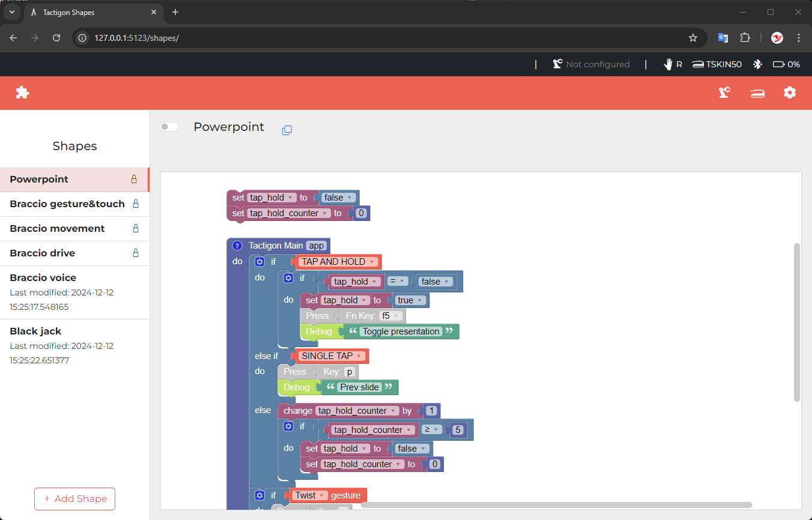Open the settings gear in red bar
Image resolution: width=812 pixels, height=520 pixels.
point(790,92)
